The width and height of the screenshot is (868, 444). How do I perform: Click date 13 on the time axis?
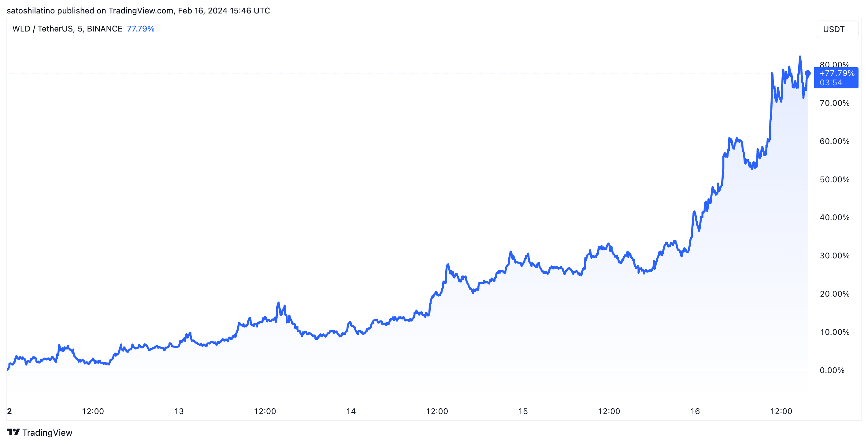coord(179,411)
